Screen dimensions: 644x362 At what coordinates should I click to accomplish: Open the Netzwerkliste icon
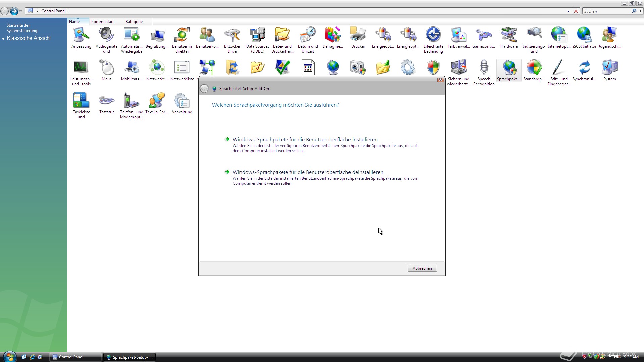click(x=182, y=71)
